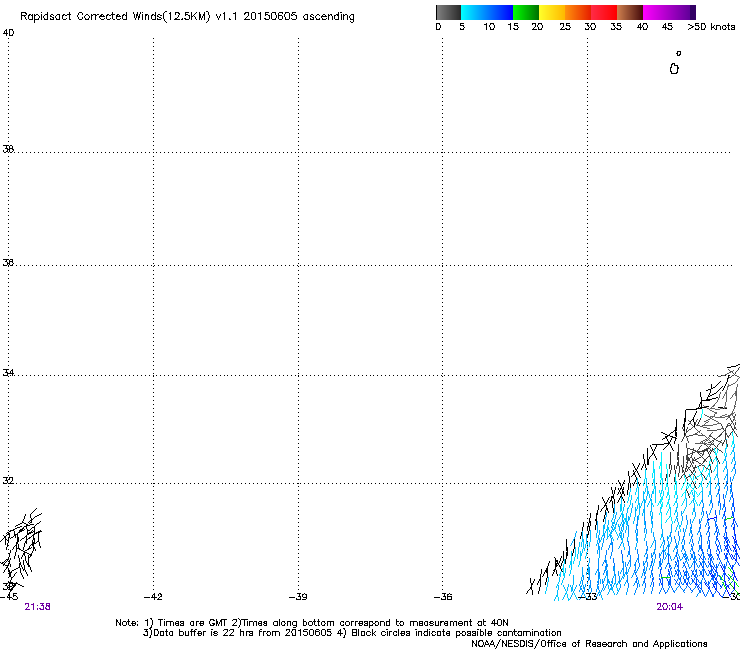Image resolution: width=740 pixels, height=650 pixels.
Task: Click the '-45' longitude label
Action: point(9,597)
